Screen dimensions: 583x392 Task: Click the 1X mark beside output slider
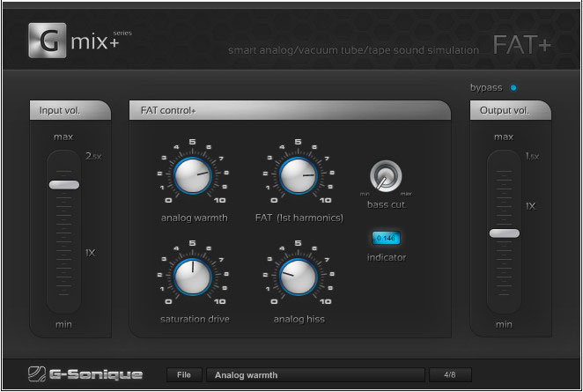click(x=530, y=206)
